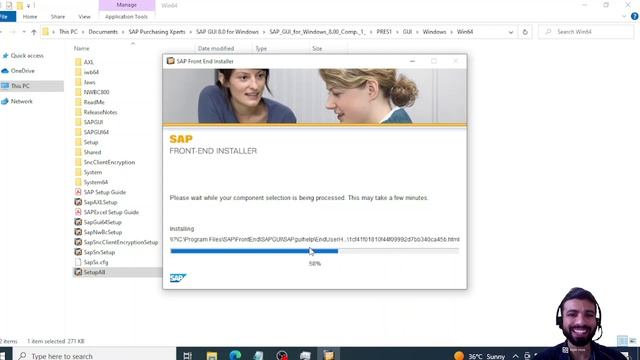Go up one folder level

tap(34, 32)
